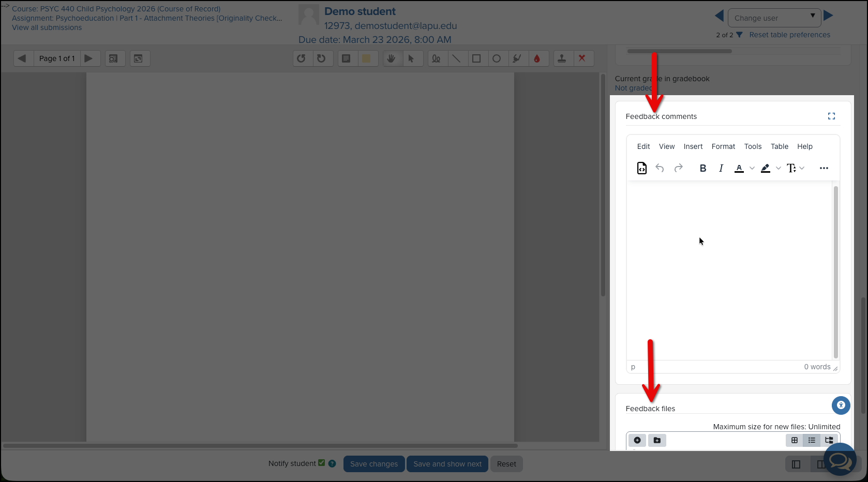Viewport: 868px width, 482px height.
Task: Select the rectangle drawing tool
Action: [476, 58]
